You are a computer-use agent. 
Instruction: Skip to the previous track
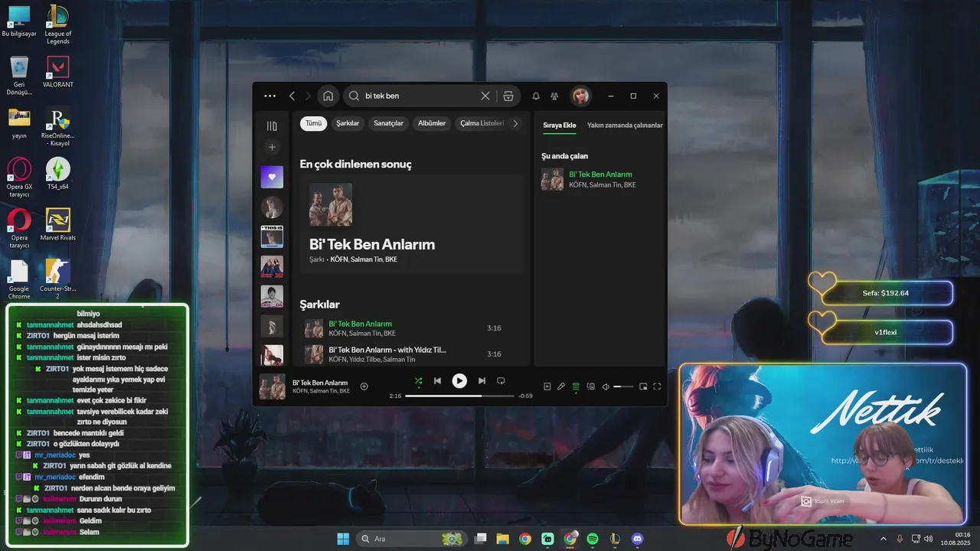(437, 380)
